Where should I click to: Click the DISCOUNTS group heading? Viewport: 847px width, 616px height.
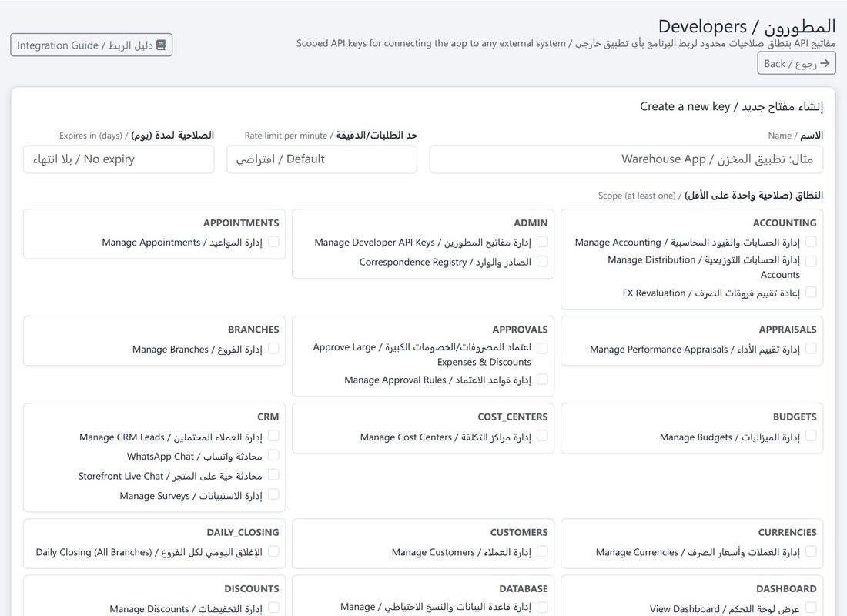(251, 588)
